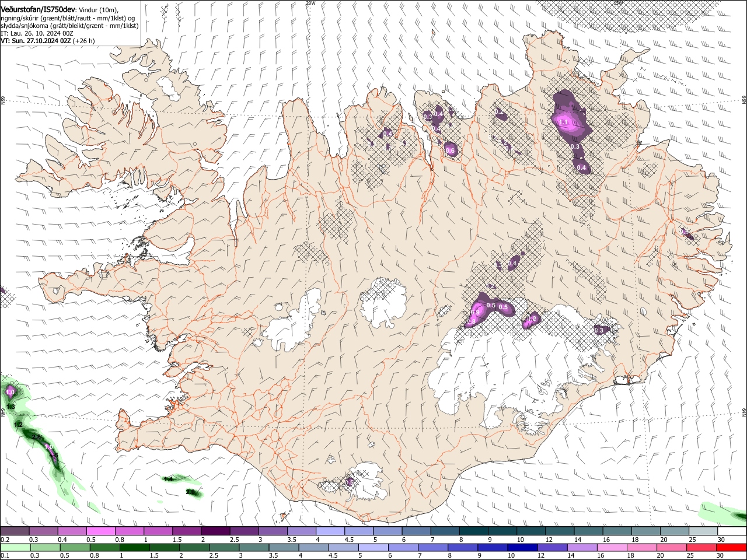Click the 0.2 label in purple legend row
This screenshot has height=560, width=747.
[4, 540]
